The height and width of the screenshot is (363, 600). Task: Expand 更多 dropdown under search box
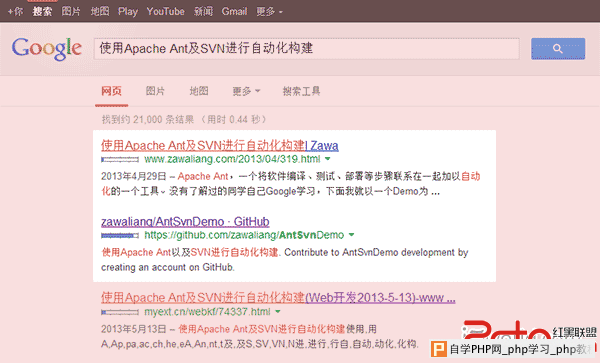pyautogui.click(x=246, y=91)
